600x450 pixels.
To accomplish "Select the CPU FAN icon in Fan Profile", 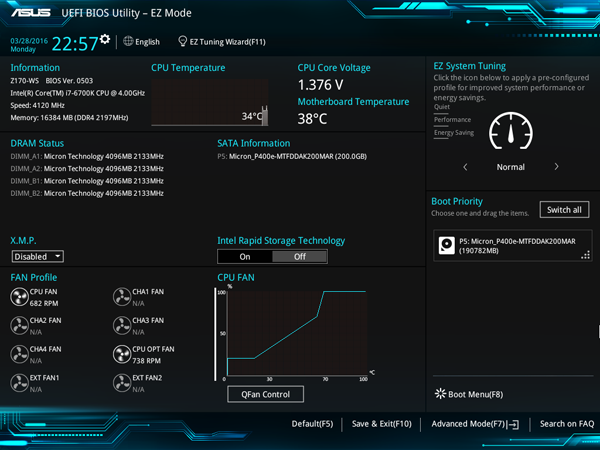I will [x=19, y=297].
